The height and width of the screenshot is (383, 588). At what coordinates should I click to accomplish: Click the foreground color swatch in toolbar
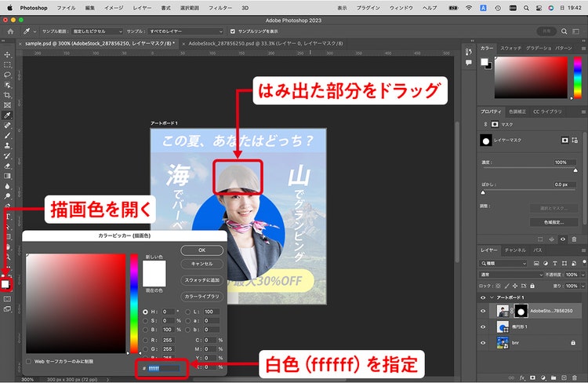(x=5, y=284)
